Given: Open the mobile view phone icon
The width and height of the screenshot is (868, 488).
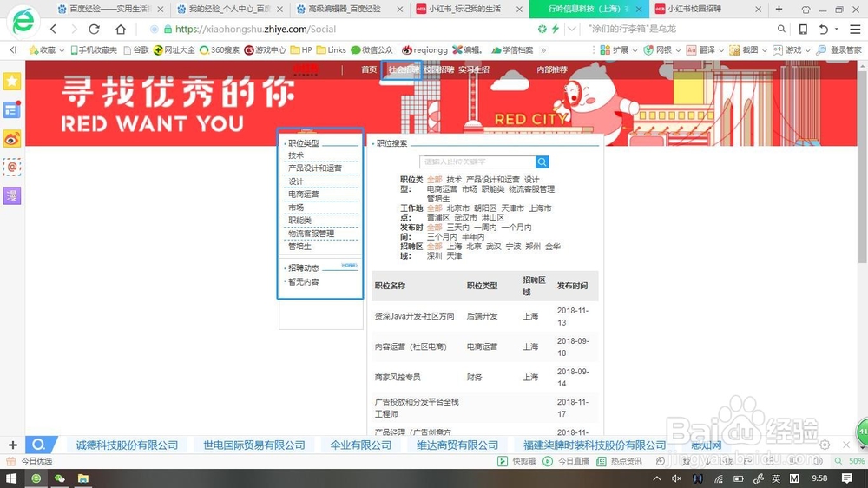Looking at the screenshot, I should [x=803, y=29].
